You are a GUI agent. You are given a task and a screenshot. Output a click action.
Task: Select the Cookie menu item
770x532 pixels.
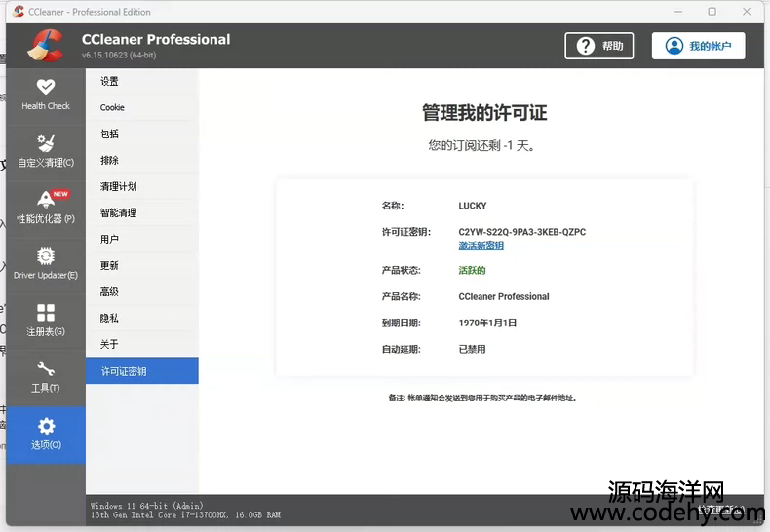click(x=142, y=107)
